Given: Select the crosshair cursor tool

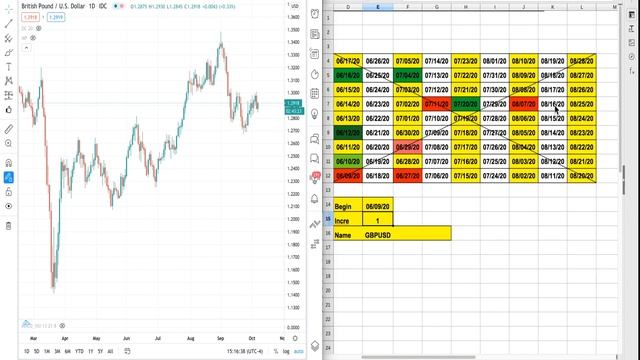Looking at the screenshot, I should (9, 9).
